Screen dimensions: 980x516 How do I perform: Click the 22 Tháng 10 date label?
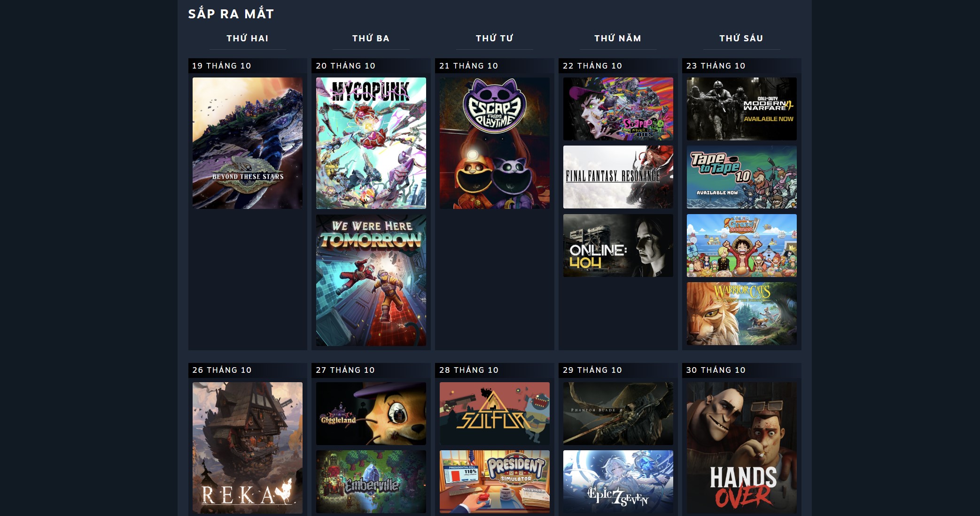(x=592, y=66)
